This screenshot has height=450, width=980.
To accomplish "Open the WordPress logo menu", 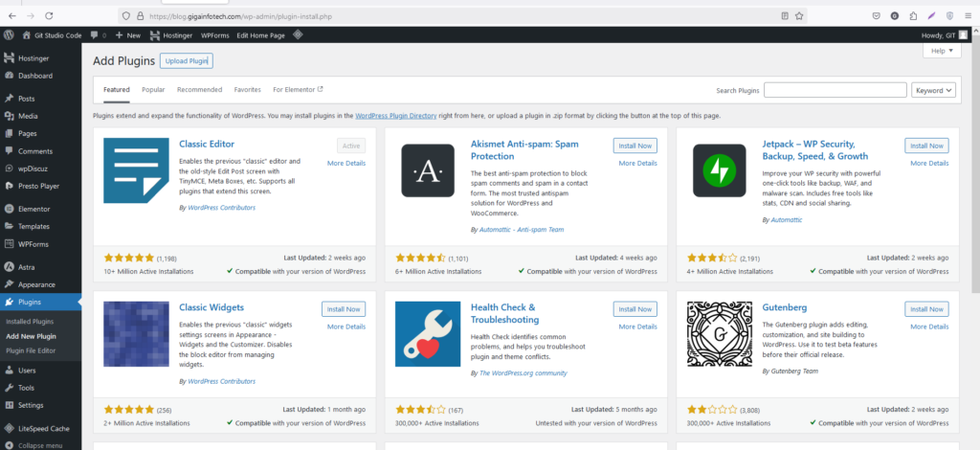I will point(9,35).
